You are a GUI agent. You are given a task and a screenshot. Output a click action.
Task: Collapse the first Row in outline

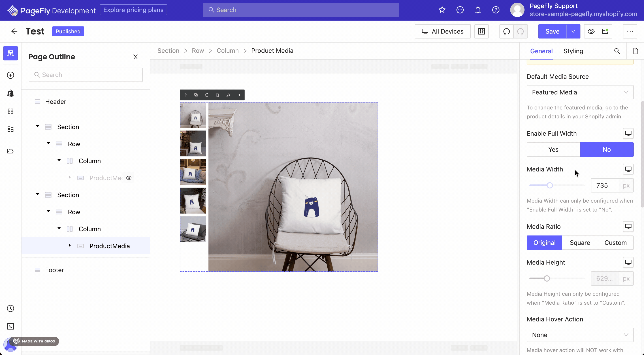click(x=48, y=143)
